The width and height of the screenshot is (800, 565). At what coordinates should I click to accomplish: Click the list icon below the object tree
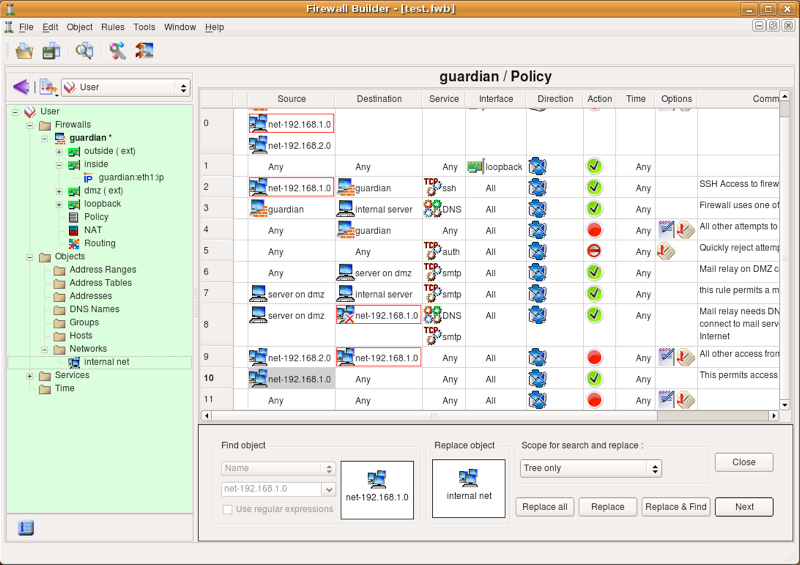(x=26, y=527)
